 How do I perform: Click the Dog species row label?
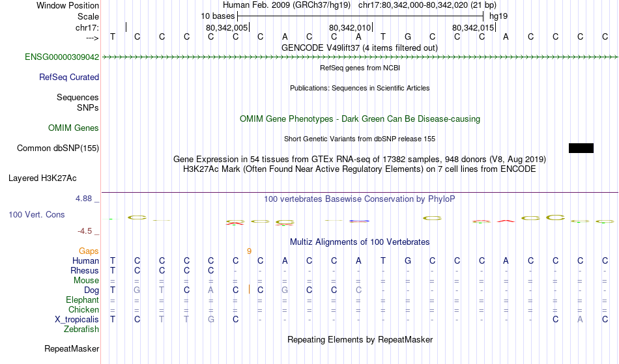tap(92, 290)
